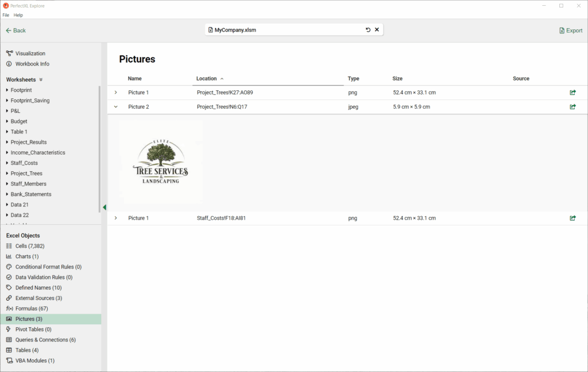Collapse the Worksheets section
Screen dimensions: 588x372
coord(41,79)
